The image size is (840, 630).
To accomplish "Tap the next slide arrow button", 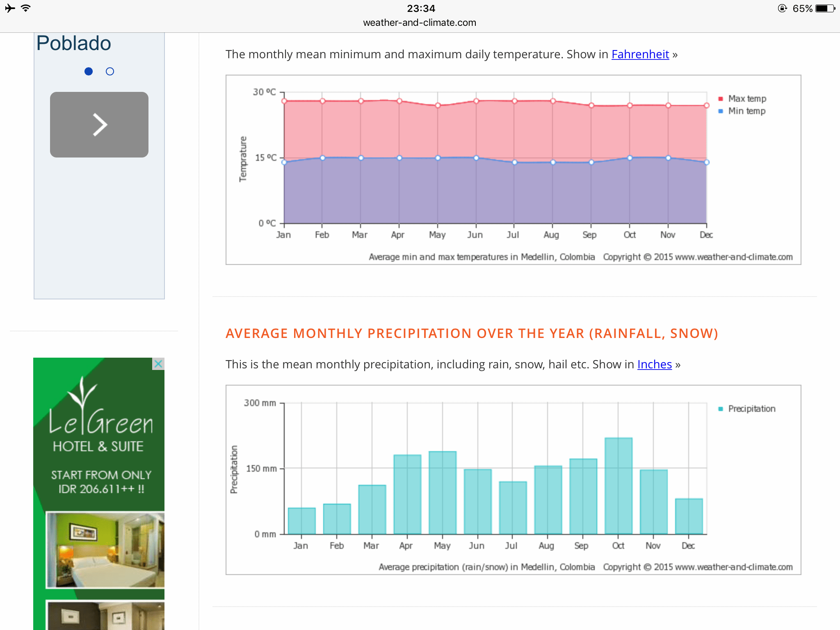I will [99, 125].
